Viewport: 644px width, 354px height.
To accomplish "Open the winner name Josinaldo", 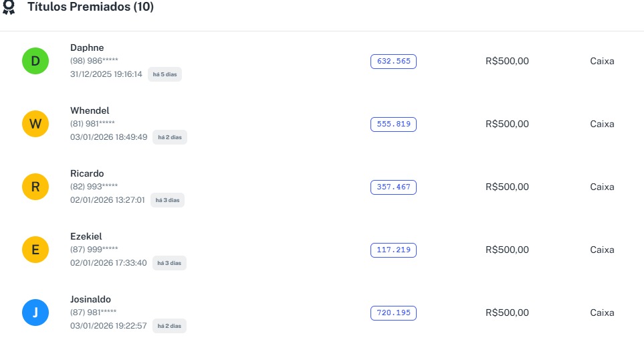I will pos(90,299).
